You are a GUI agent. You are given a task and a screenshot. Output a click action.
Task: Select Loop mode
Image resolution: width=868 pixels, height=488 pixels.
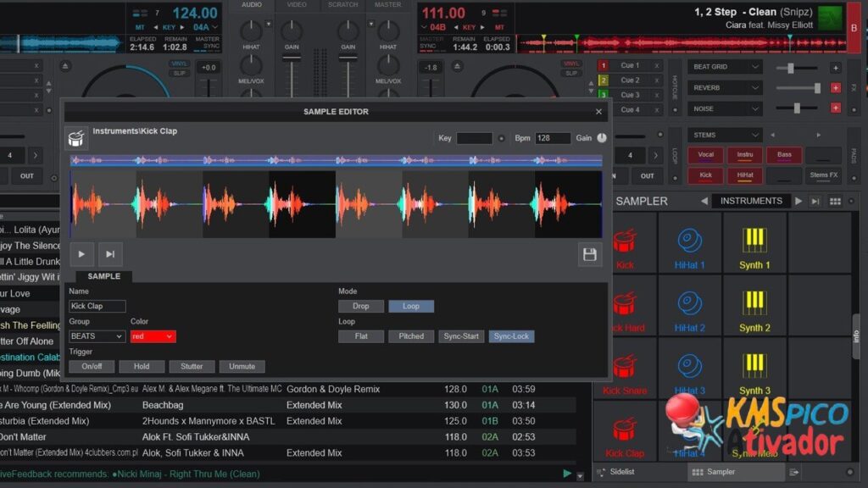(x=411, y=306)
